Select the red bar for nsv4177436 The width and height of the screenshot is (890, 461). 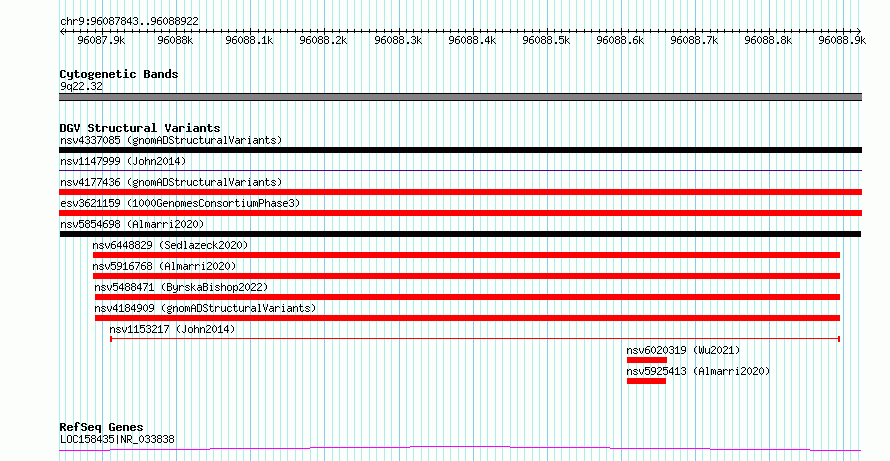tap(460, 192)
